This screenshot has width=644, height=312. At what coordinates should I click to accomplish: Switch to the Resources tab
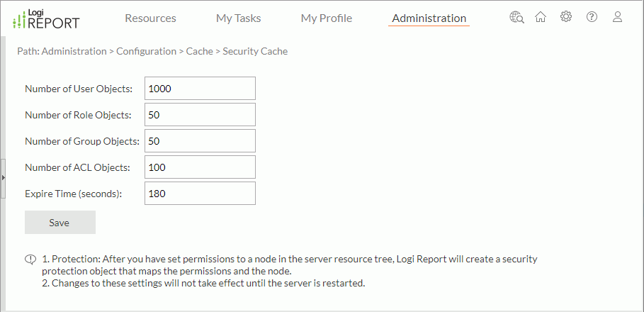tap(150, 18)
